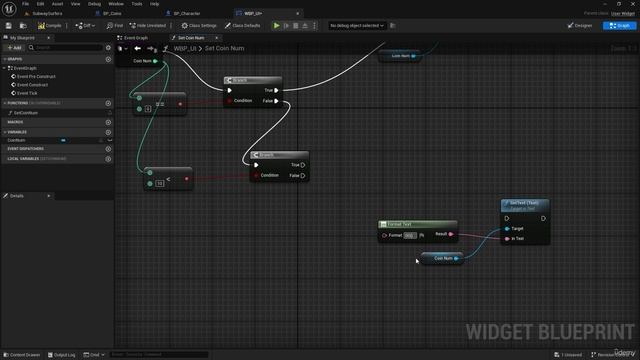Navigate forward in graph history
640x360 pixels.
click(151, 49)
